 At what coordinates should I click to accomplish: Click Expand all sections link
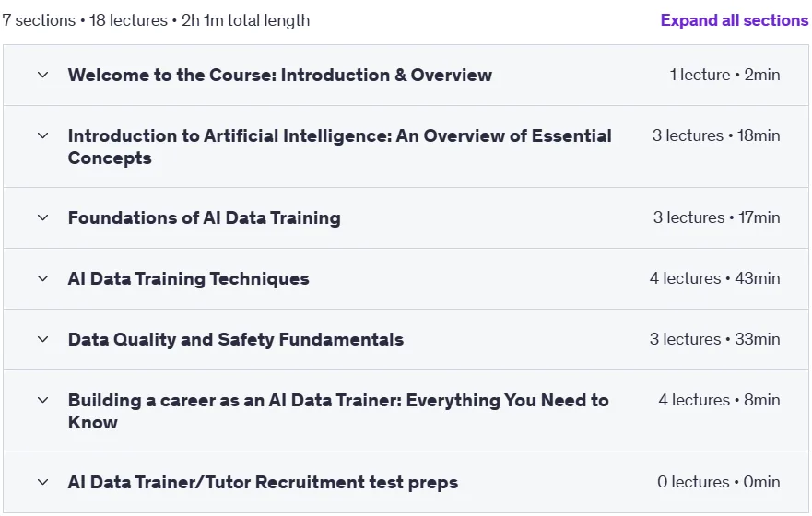(x=734, y=20)
